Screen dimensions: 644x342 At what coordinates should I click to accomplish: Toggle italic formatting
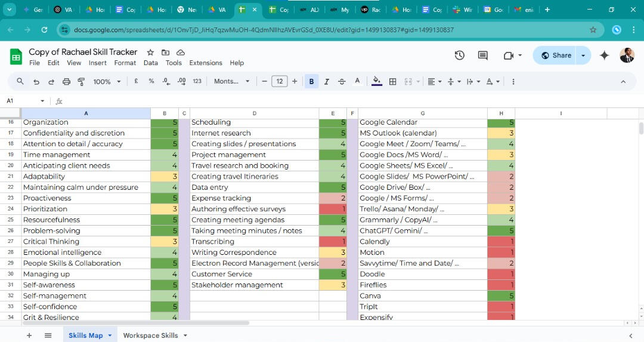pos(326,82)
